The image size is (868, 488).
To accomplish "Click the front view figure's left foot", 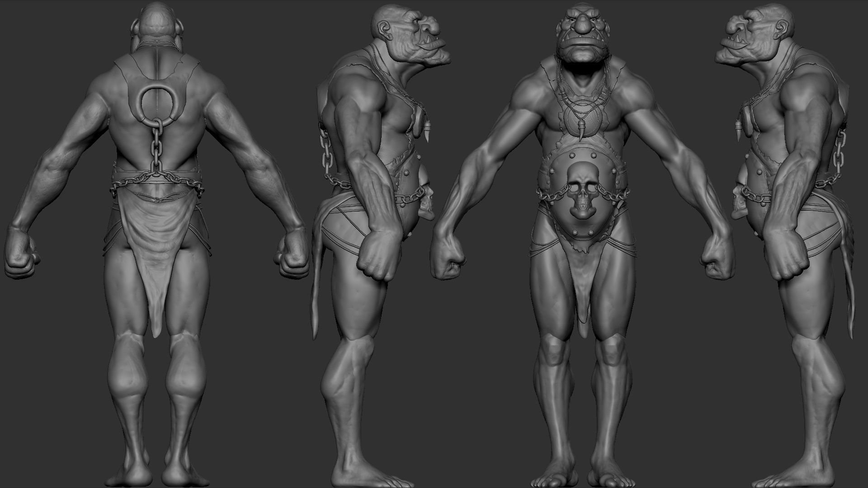I will pos(609,475).
